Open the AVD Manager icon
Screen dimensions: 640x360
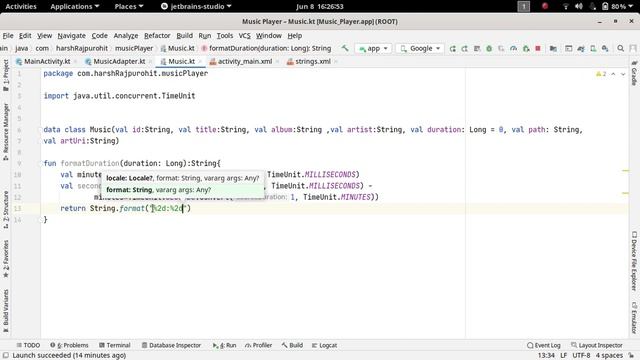[593, 48]
